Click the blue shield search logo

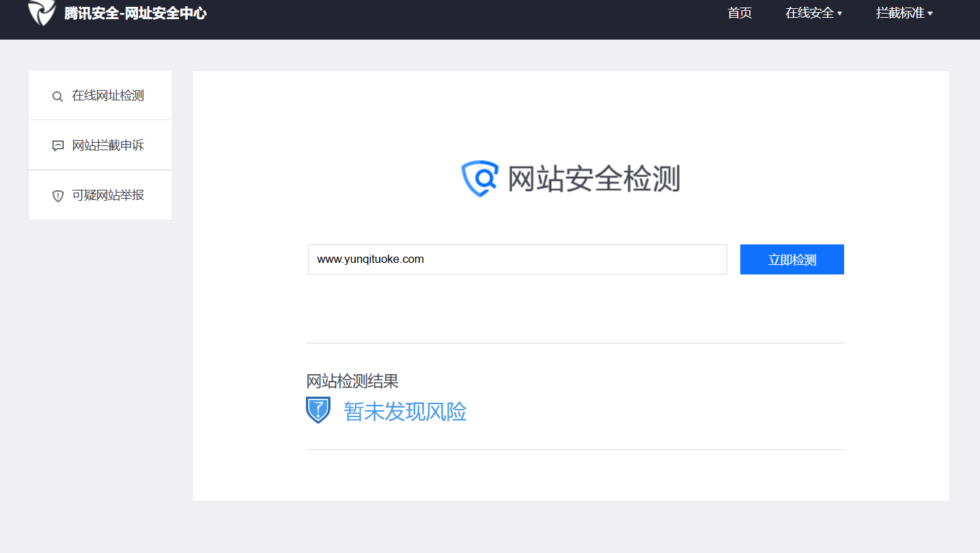tap(479, 179)
